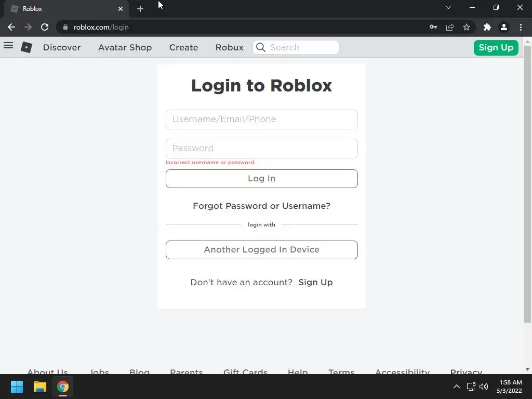Reload the page with the refresh icon

pos(45,27)
